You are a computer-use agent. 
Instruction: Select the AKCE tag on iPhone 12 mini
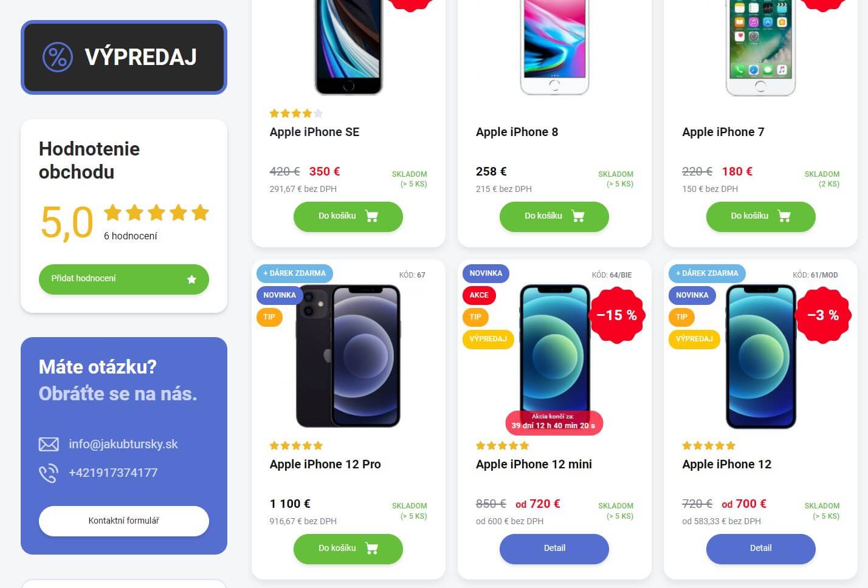[479, 295]
